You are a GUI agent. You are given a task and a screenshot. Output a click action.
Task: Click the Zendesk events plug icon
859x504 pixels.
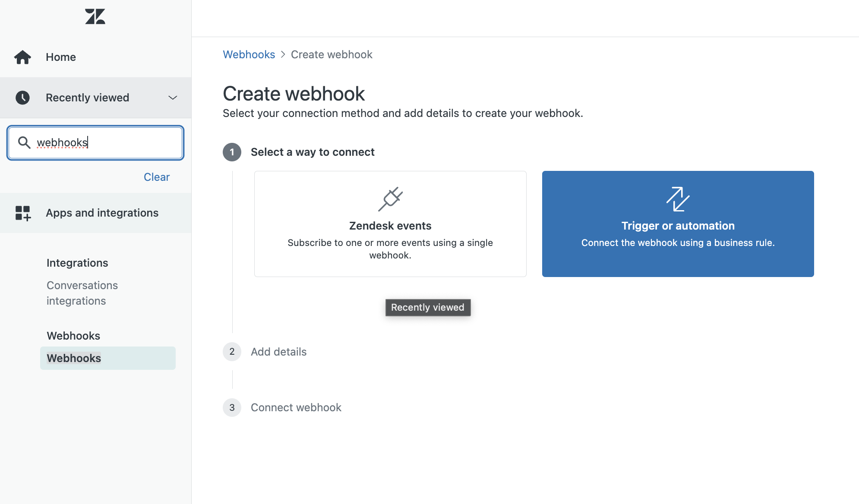pyautogui.click(x=390, y=198)
